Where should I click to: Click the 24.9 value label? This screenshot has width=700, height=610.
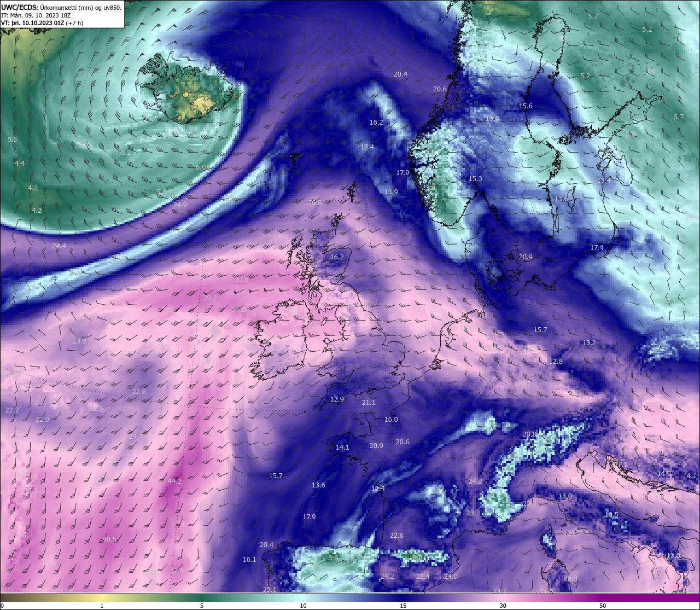pos(180,205)
